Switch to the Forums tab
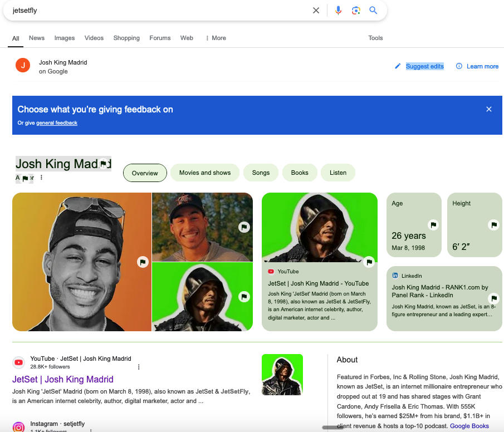The image size is (504, 432). click(160, 38)
